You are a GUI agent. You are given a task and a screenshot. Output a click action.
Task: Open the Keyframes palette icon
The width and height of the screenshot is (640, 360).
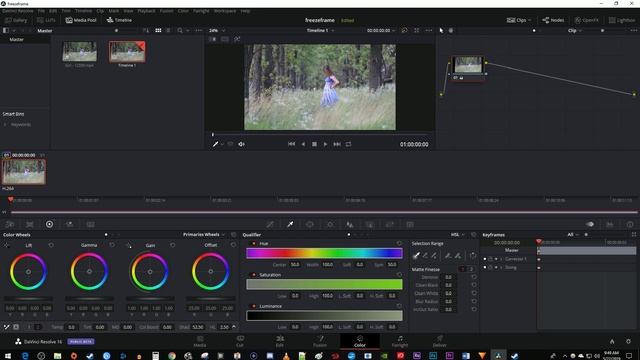590,224
